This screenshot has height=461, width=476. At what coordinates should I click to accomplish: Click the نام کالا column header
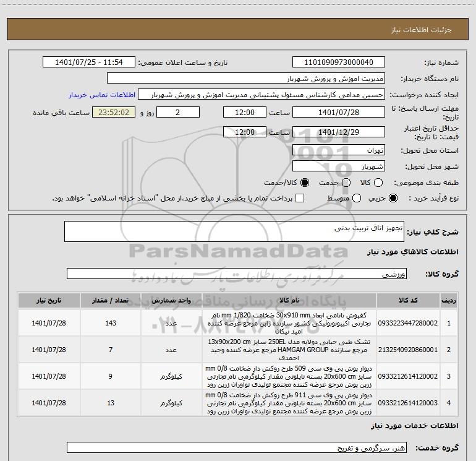(289, 301)
